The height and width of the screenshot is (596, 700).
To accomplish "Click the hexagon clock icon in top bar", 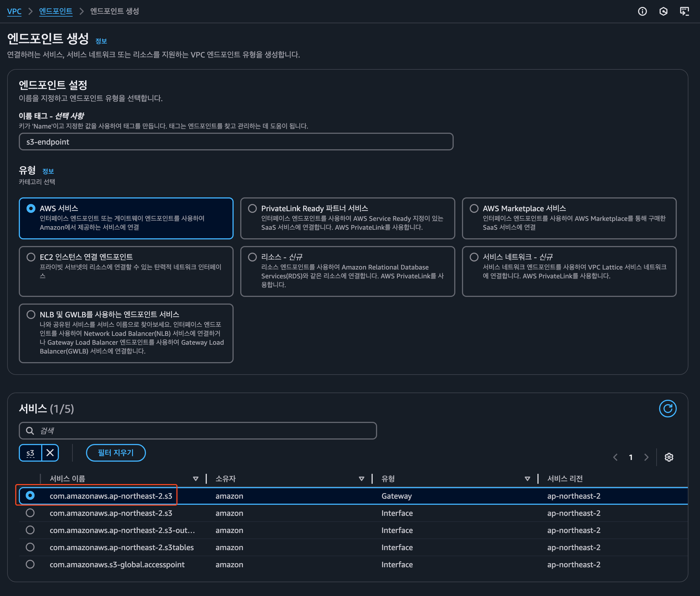I will pyautogui.click(x=663, y=12).
